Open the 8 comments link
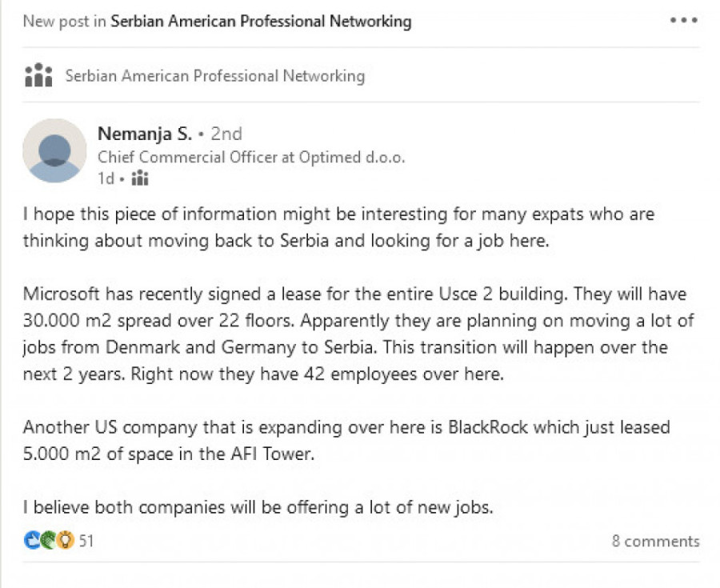 tap(655, 542)
